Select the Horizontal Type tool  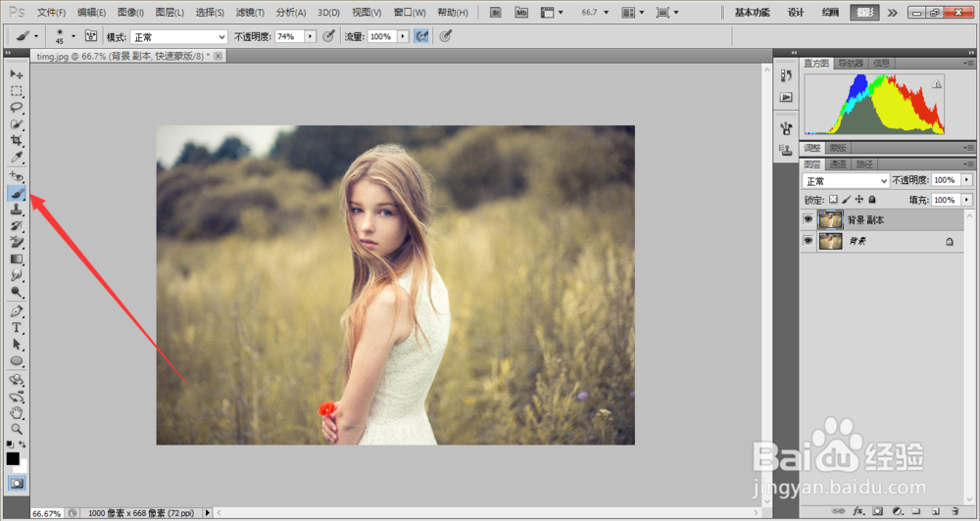17,327
